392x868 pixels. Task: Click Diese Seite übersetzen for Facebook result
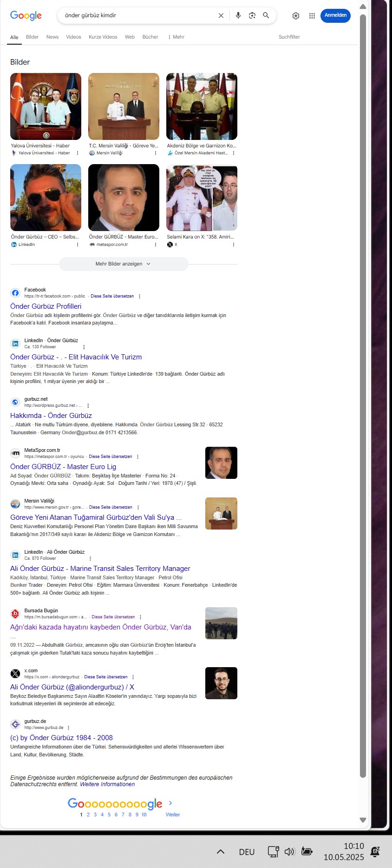point(112,296)
